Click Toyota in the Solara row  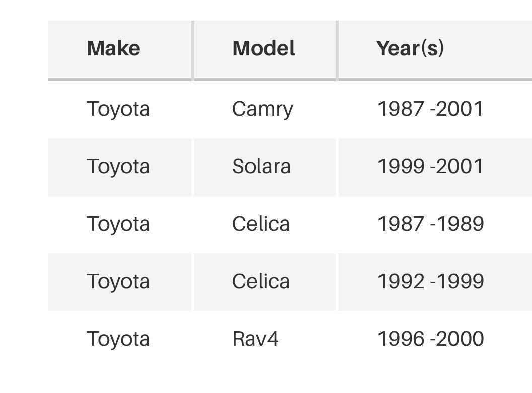coord(118,167)
